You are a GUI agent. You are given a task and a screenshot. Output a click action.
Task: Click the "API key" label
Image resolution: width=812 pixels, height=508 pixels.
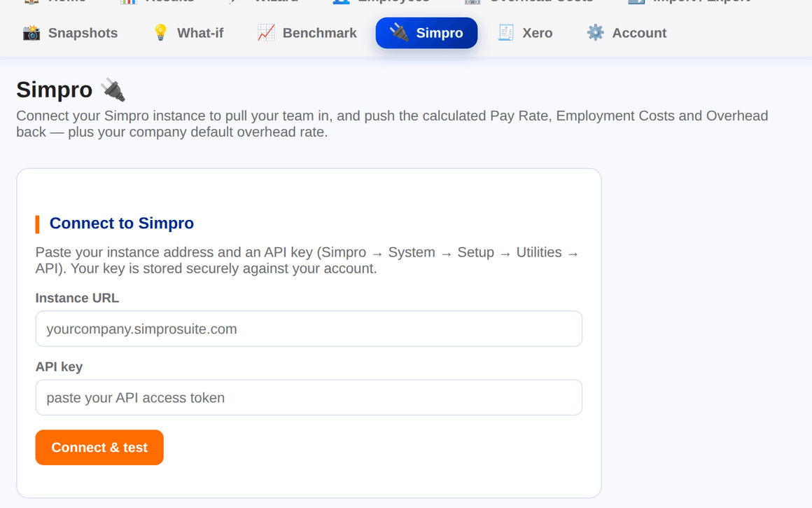point(59,366)
